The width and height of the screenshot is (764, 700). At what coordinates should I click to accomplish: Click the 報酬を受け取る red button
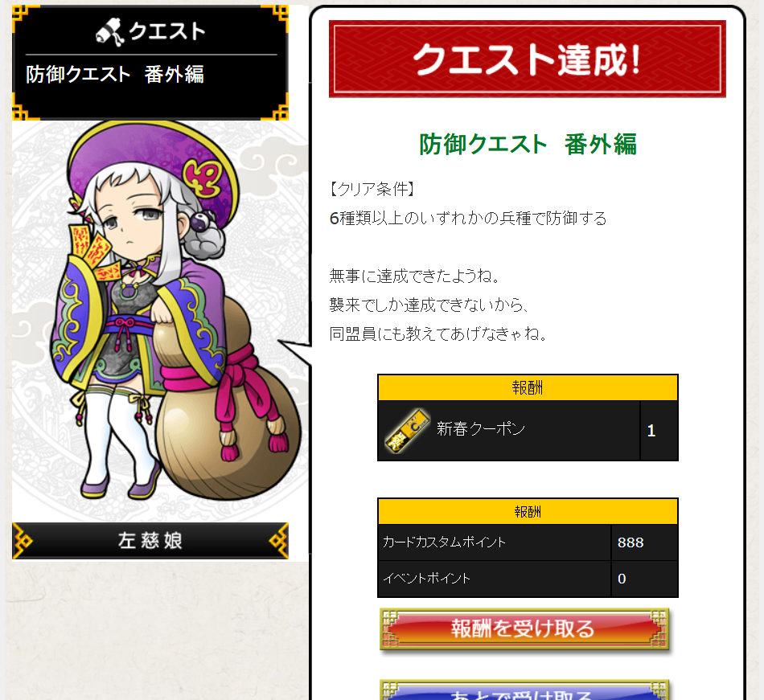click(524, 628)
